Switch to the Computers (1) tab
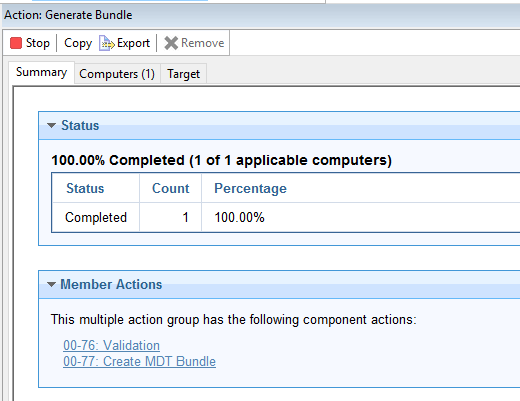The height and width of the screenshot is (401, 520). 117,74
